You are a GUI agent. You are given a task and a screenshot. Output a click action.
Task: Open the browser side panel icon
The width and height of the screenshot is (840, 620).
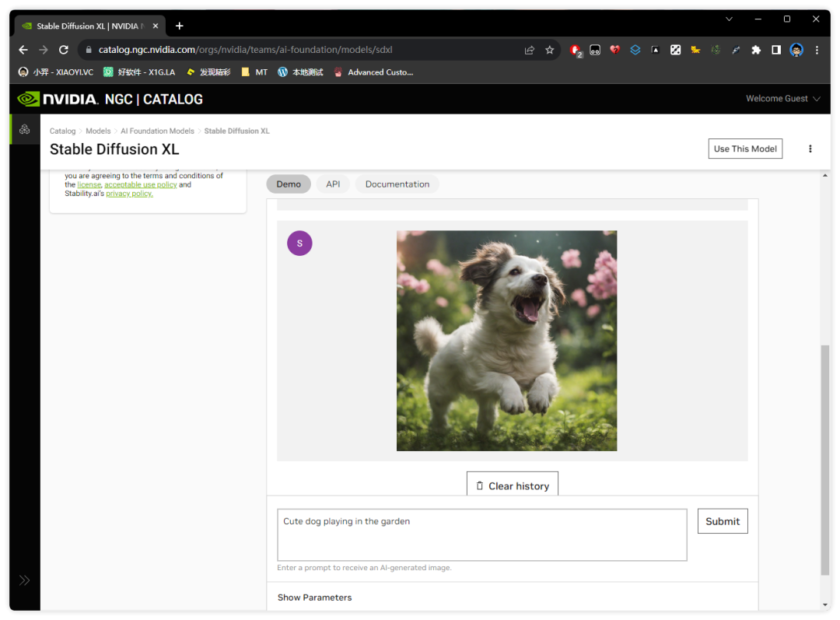775,50
